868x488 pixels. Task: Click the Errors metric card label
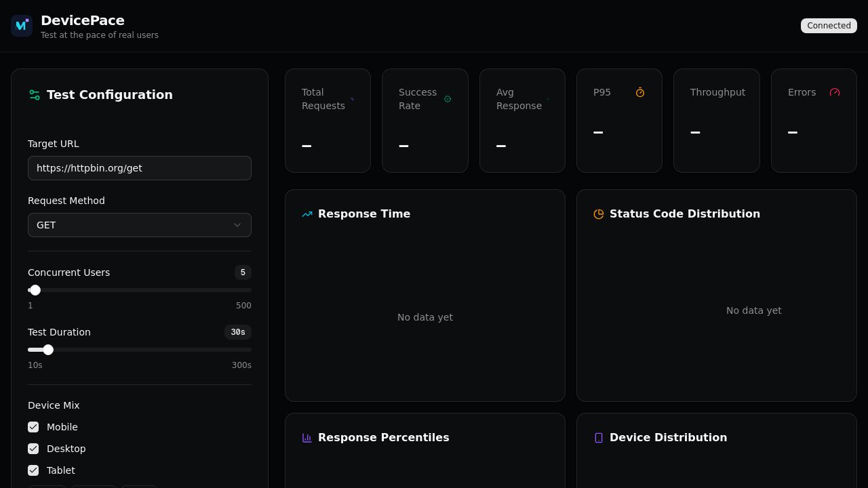(802, 92)
